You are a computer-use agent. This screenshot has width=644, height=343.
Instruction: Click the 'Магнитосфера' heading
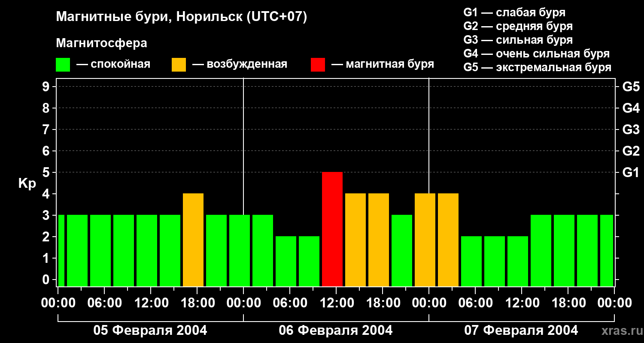coord(101,43)
